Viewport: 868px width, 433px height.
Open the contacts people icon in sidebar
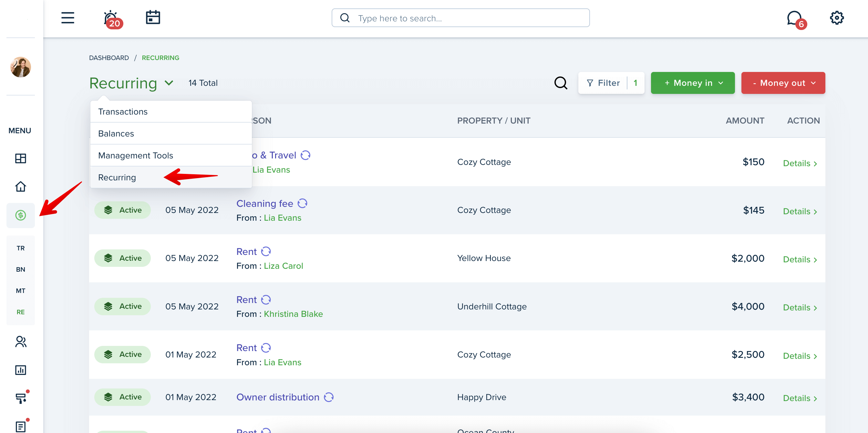click(21, 342)
